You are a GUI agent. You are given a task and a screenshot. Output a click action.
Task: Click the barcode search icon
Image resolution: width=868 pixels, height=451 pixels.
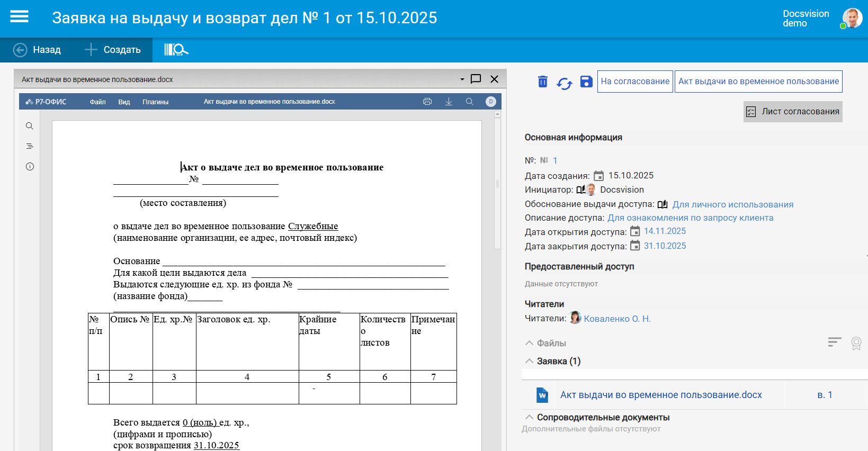point(175,50)
